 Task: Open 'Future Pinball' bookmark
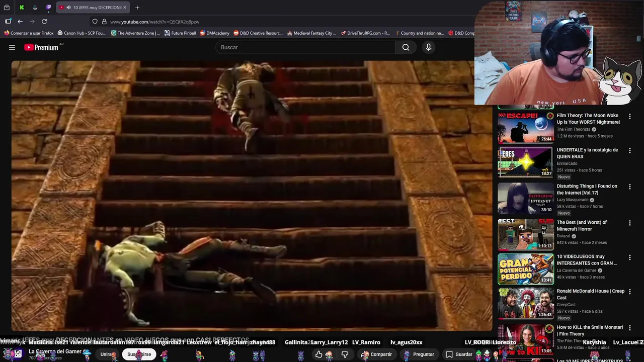tap(180, 33)
